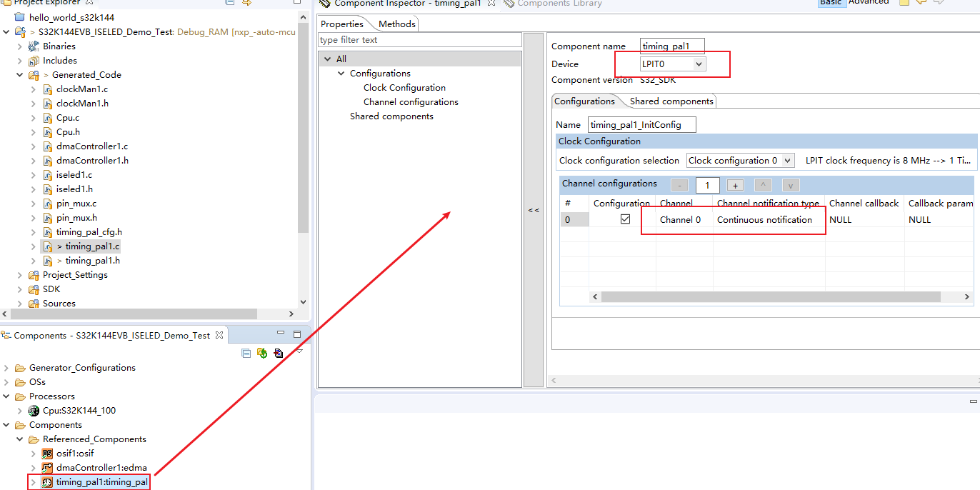Click the osif1:osif component icon
Image resolution: width=980 pixels, height=490 pixels.
pyautogui.click(x=48, y=454)
